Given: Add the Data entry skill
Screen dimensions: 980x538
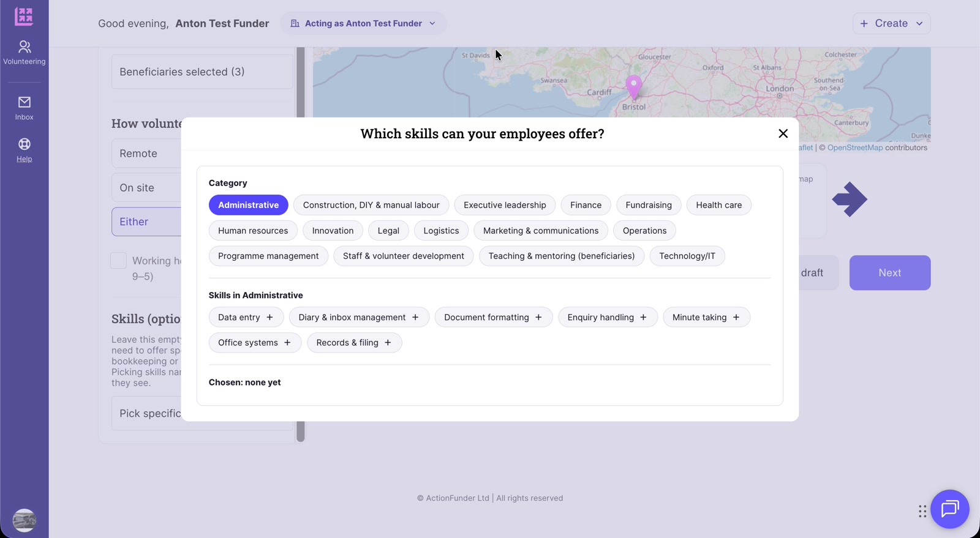Looking at the screenshot, I should point(246,317).
